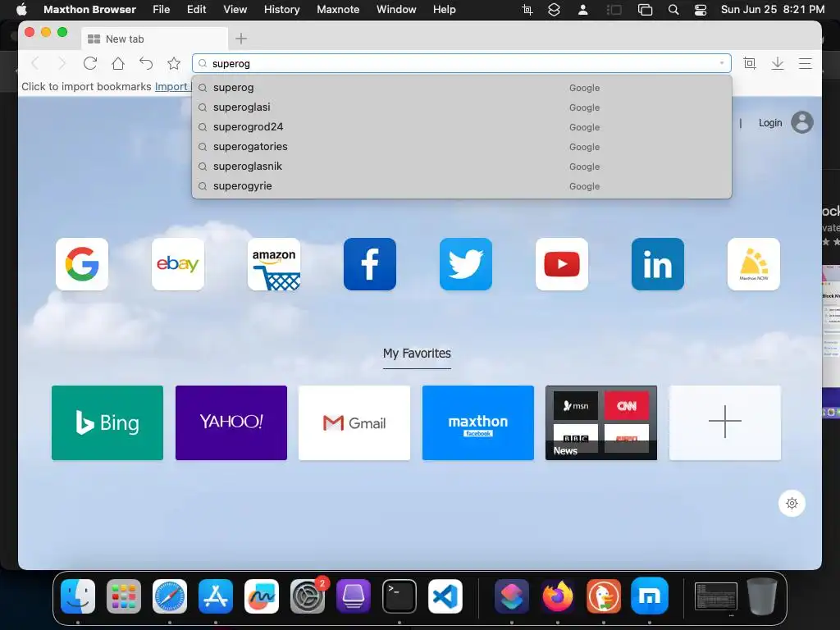Screen dimensions: 840x630
Task: Select the superogrod24 suggestion
Action: click(x=462, y=127)
